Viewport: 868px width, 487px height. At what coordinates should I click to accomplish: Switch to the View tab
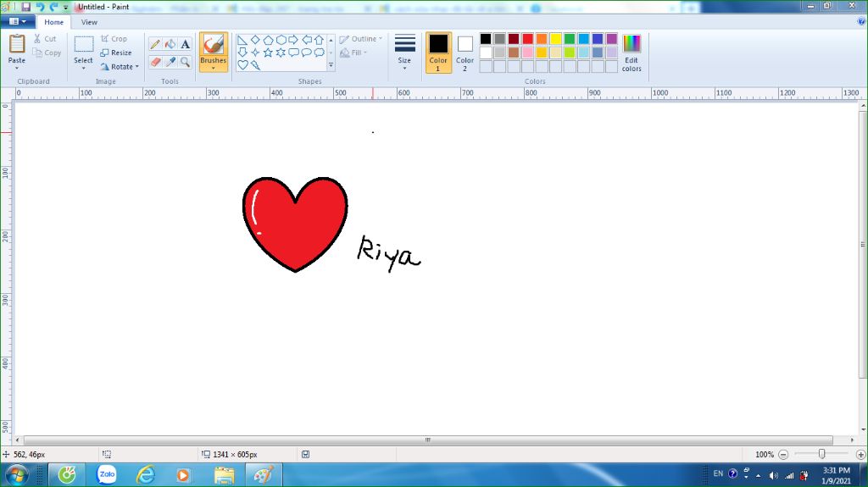coord(89,22)
